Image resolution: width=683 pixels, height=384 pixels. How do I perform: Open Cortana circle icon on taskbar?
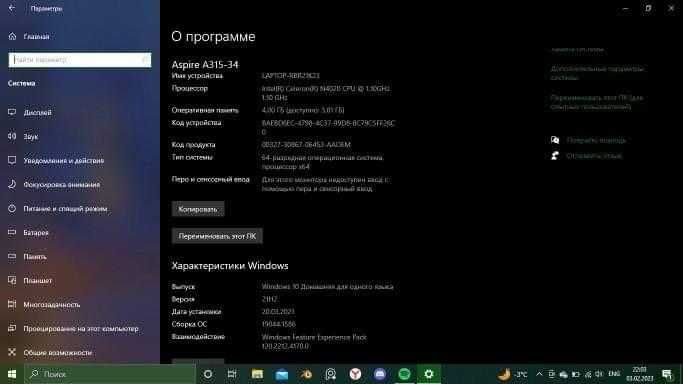(x=208, y=374)
